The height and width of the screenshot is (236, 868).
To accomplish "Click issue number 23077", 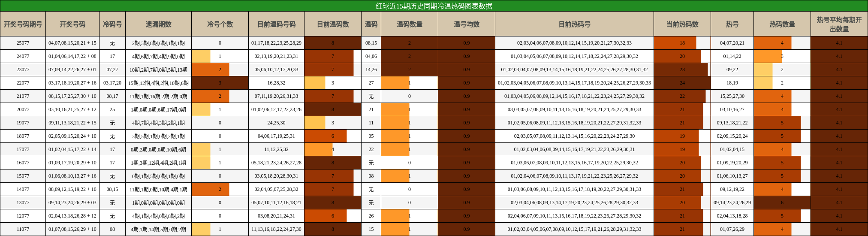I will click(x=23, y=70).
